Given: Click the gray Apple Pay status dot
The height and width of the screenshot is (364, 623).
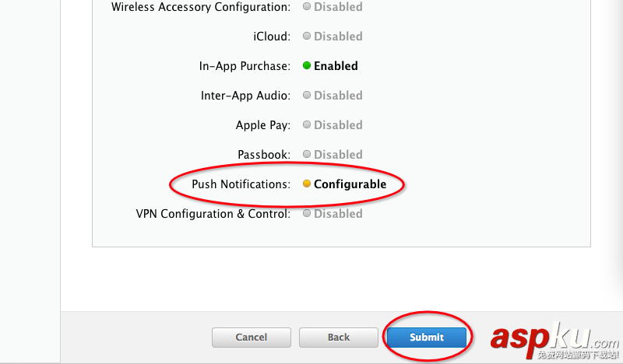Looking at the screenshot, I should (307, 125).
